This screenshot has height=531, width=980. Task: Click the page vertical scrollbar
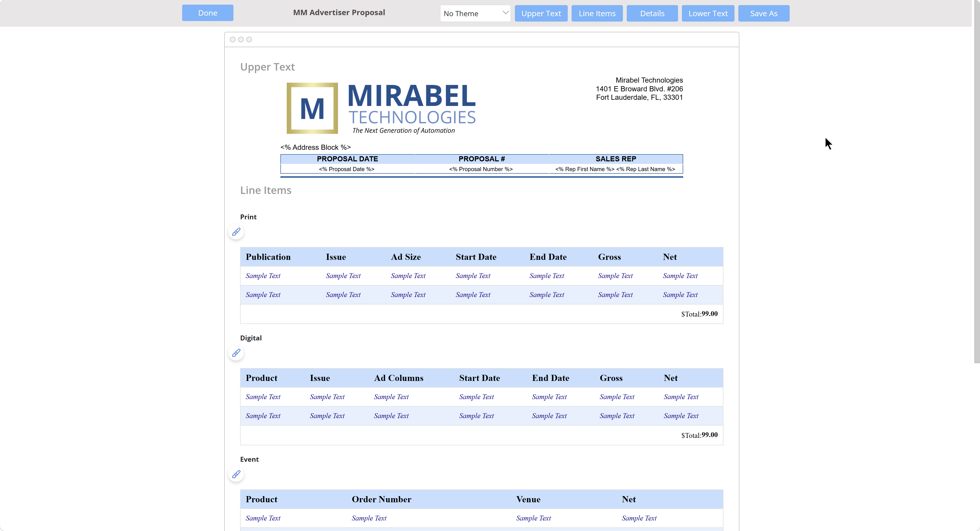click(977, 182)
